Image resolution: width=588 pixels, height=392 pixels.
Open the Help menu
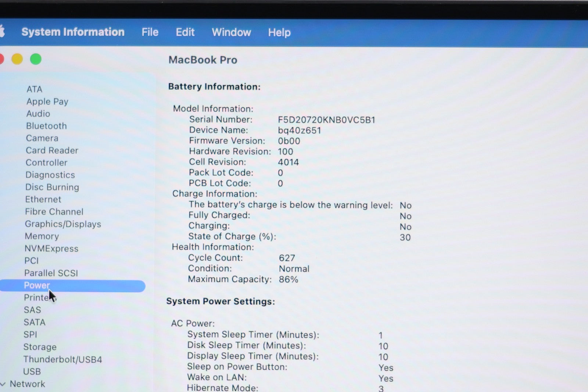279,33
